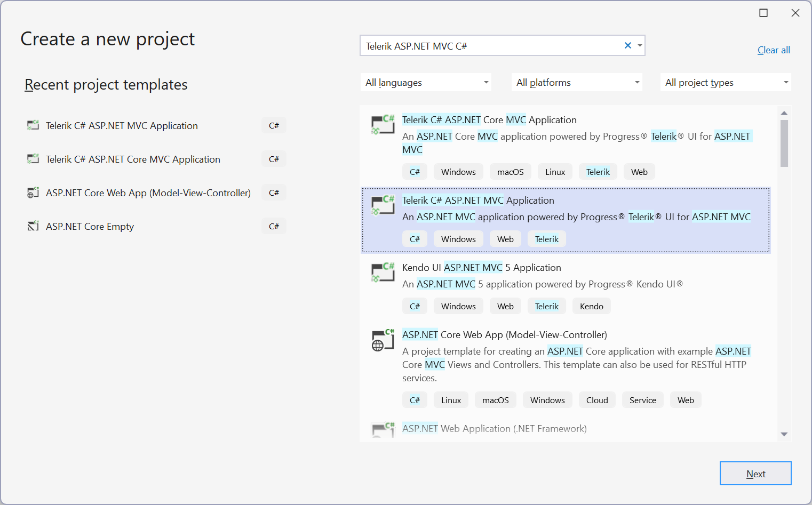Open the All languages dropdown
The image size is (812, 505).
coord(425,82)
